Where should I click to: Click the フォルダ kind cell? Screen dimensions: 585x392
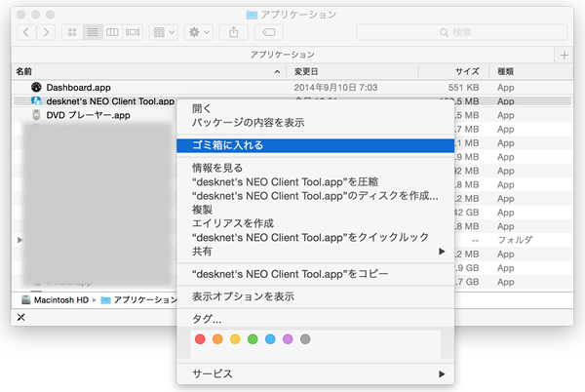(x=515, y=240)
